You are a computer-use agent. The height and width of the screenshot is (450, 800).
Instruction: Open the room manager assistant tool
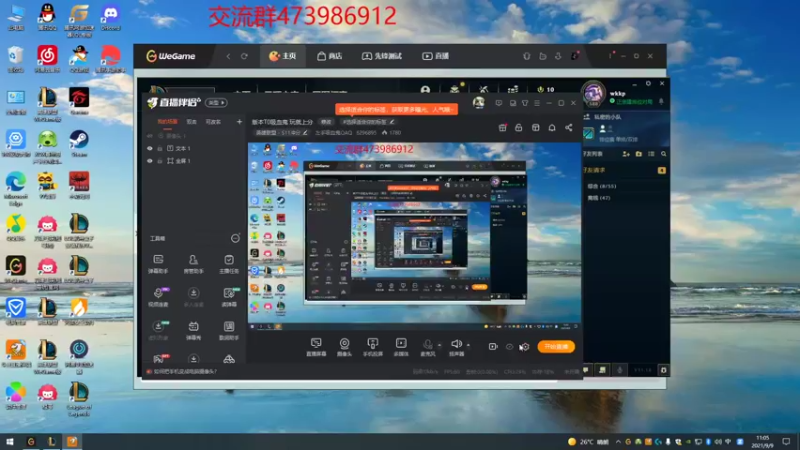point(193,264)
